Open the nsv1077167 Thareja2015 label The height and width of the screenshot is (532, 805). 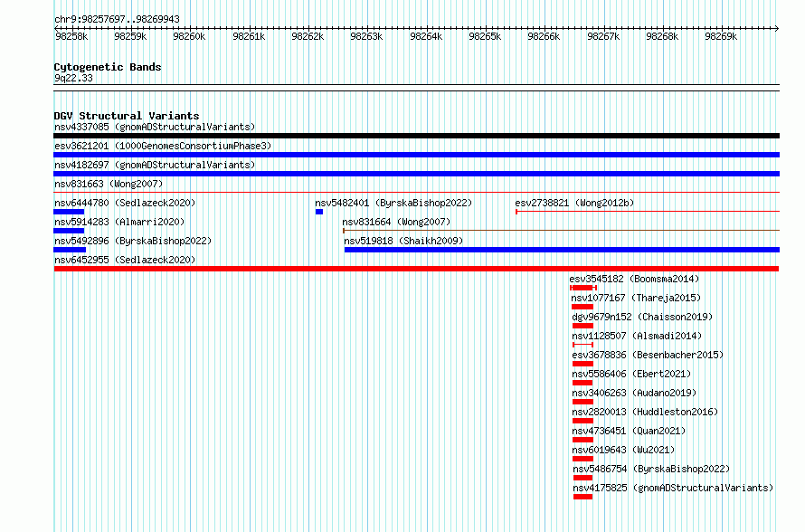(636, 298)
